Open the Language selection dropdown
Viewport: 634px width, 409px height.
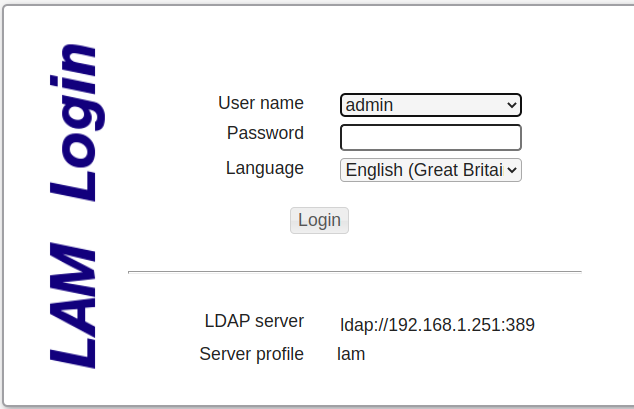[x=430, y=170]
